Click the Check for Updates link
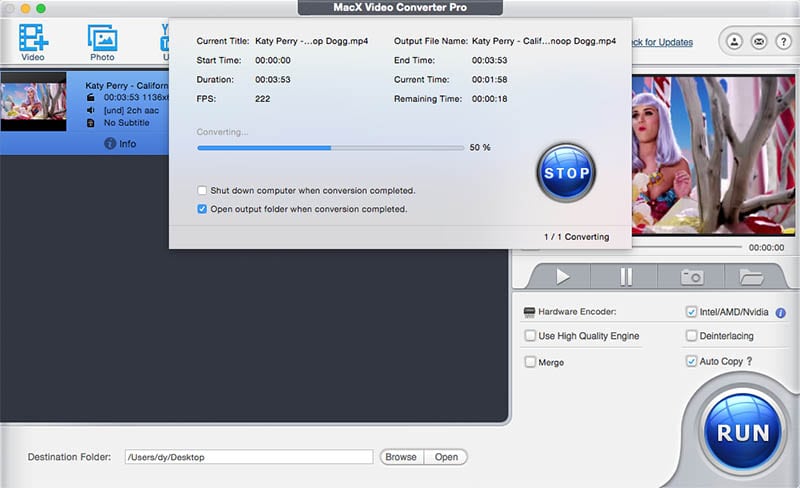800x488 pixels. (x=662, y=42)
